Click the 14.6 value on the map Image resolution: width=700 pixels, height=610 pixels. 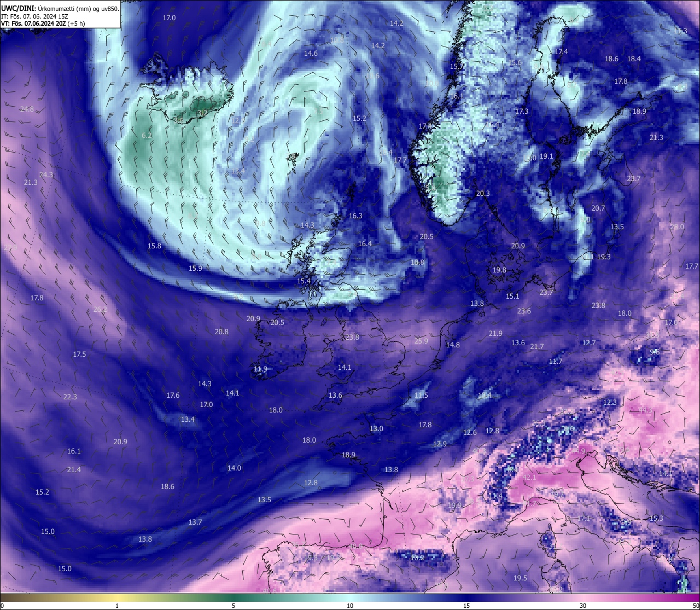[311, 54]
